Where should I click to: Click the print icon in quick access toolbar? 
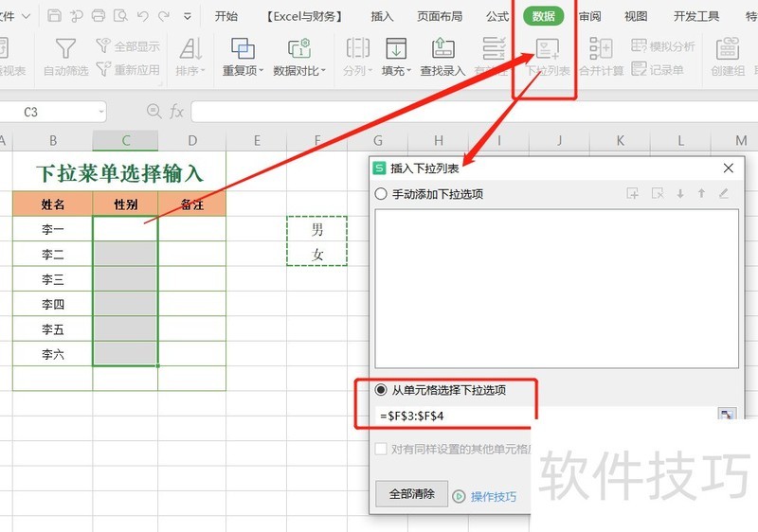coord(99,16)
